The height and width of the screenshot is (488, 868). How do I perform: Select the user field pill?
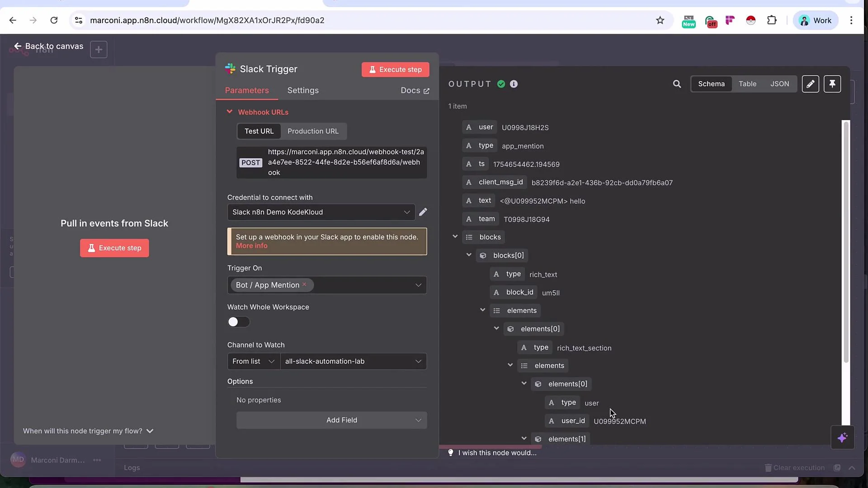click(x=480, y=127)
